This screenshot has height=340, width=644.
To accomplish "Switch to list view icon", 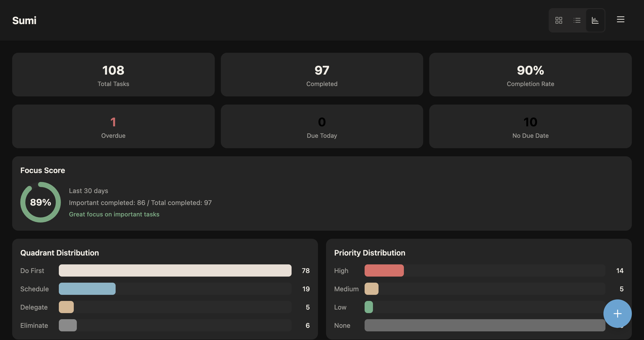I will click(x=577, y=20).
